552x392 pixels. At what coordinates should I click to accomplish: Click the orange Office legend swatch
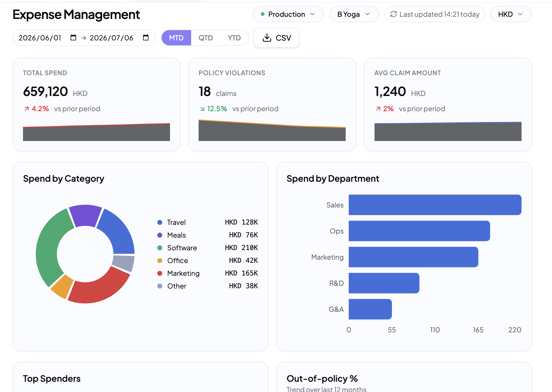[x=160, y=261]
